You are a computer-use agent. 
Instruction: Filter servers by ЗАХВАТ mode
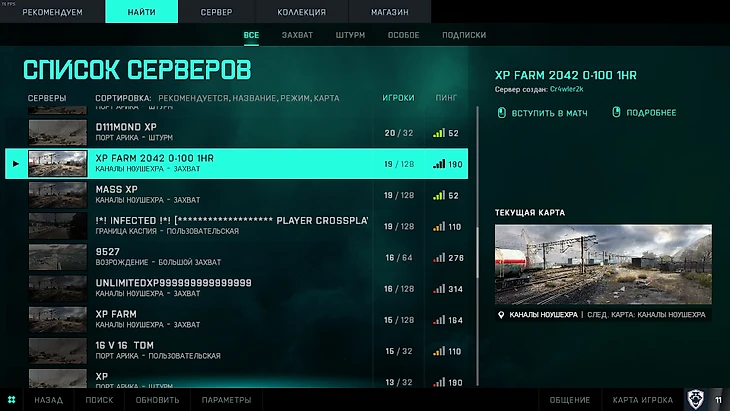coord(297,35)
